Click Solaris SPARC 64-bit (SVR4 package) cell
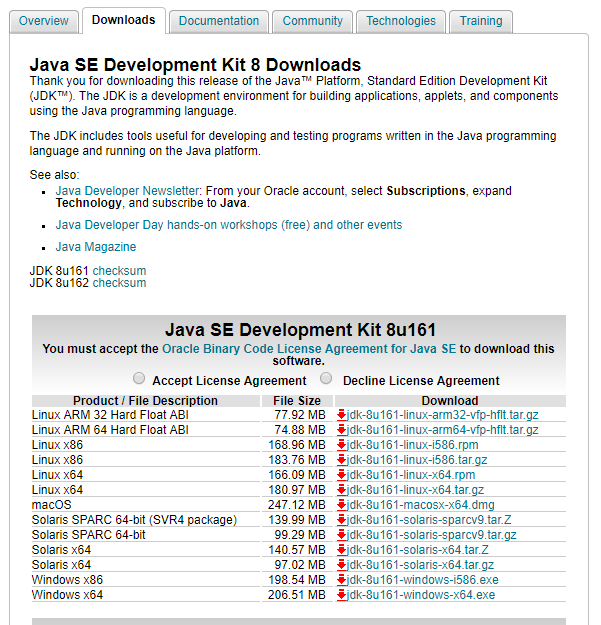Screen dimensions: 601x625 tap(146, 520)
